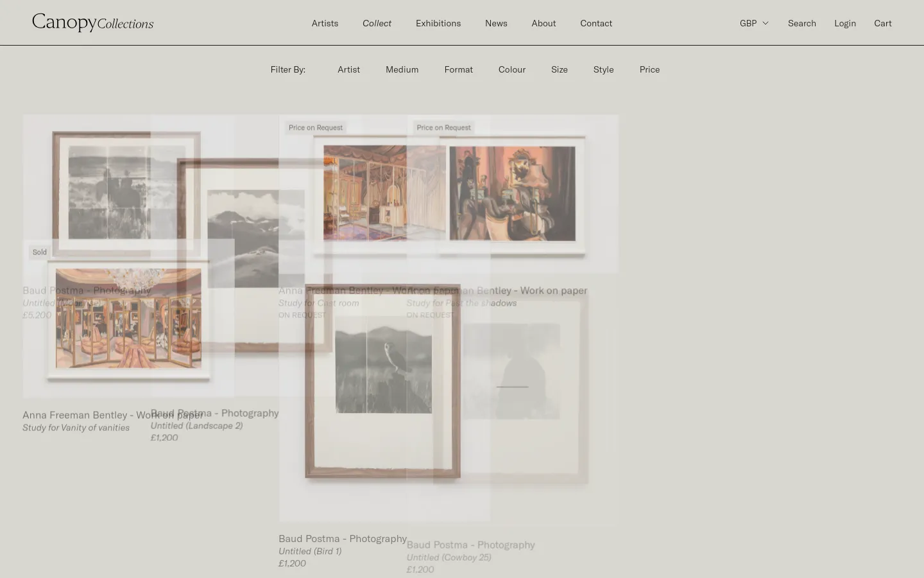Open Search in the header
The height and width of the screenshot is (578, 924).
point(802,23)
